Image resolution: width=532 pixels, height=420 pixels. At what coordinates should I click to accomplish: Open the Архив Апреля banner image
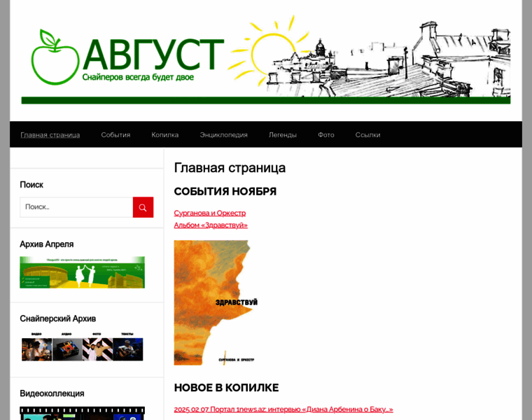click(82, 272)
